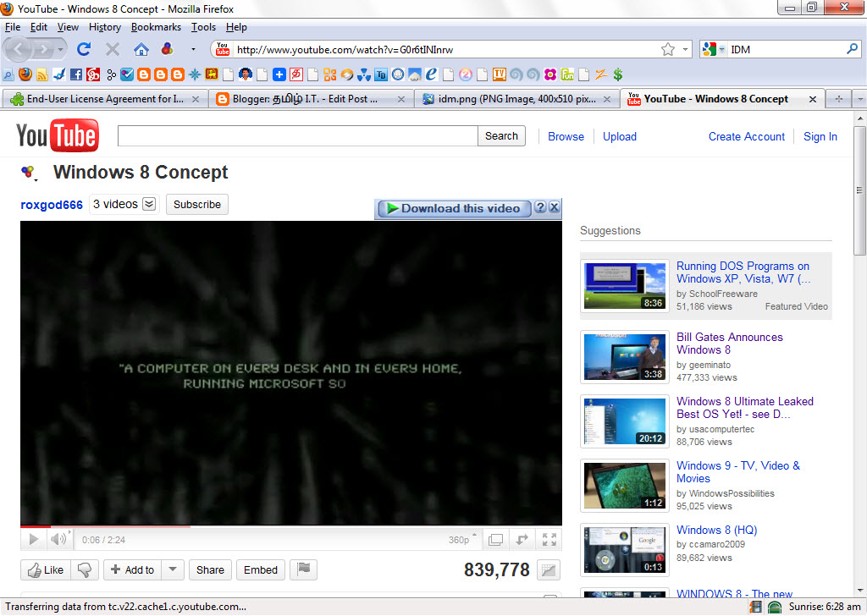Go to the Home page icon
Screen dimensions: 867x616
point(141,50)
